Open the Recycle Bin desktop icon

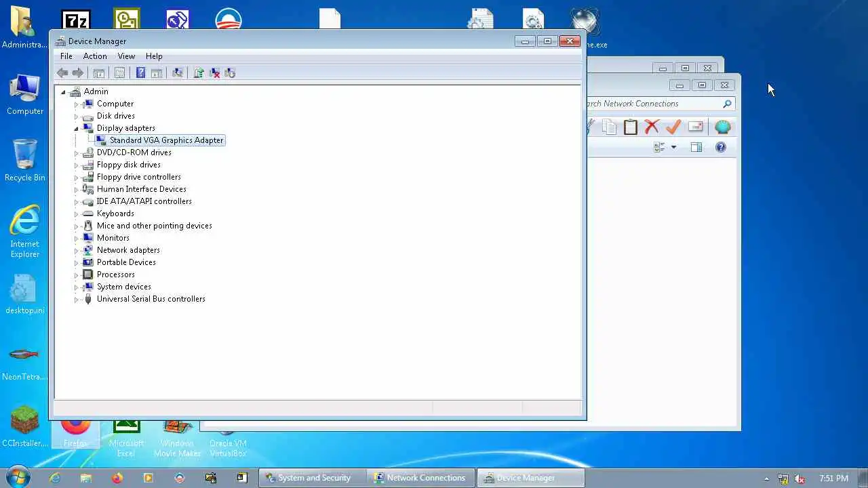(x=25, y=161)
